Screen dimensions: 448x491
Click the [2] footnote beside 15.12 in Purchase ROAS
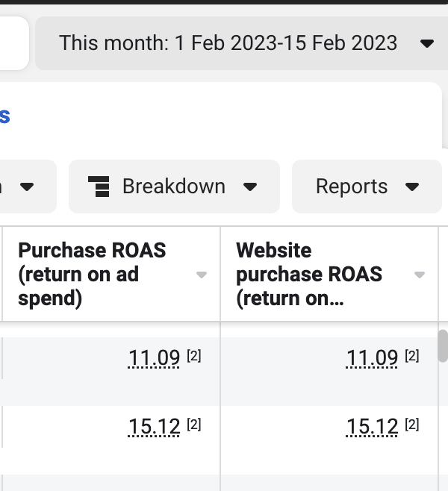[194, 425]
